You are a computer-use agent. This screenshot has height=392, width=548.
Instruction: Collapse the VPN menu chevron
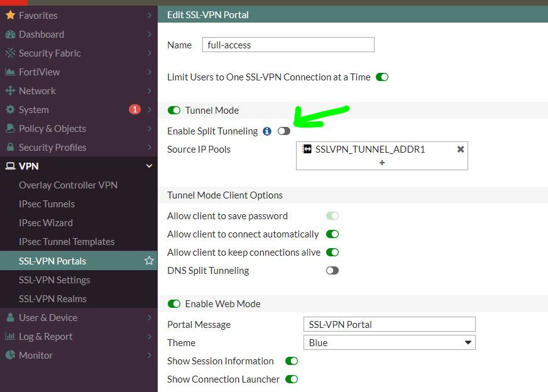[149, 166]
